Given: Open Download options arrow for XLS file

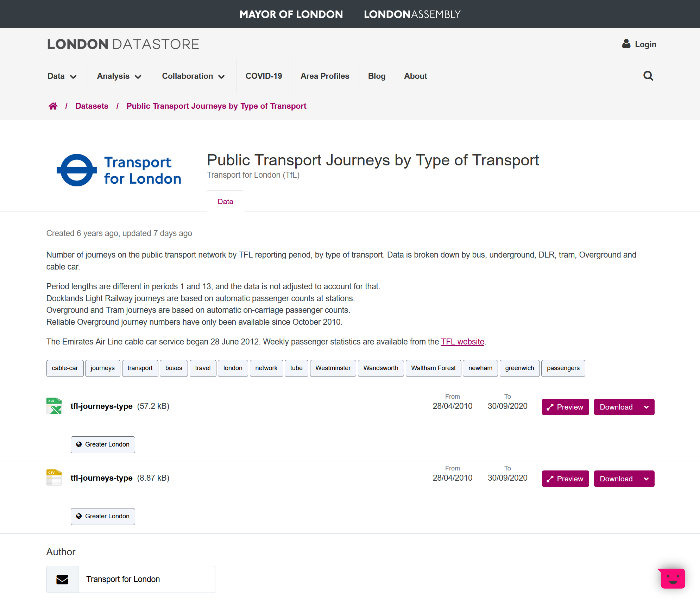Looking at the screenshot, I should (x=646, y=407).
